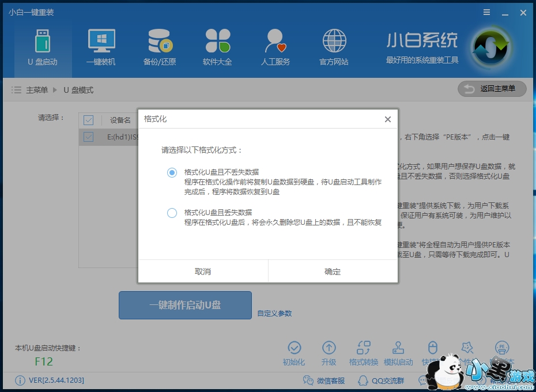The width and height of the screenshot is (536, 392).
Task: Close the 格式化 dialog
Action: pos(388,119)
